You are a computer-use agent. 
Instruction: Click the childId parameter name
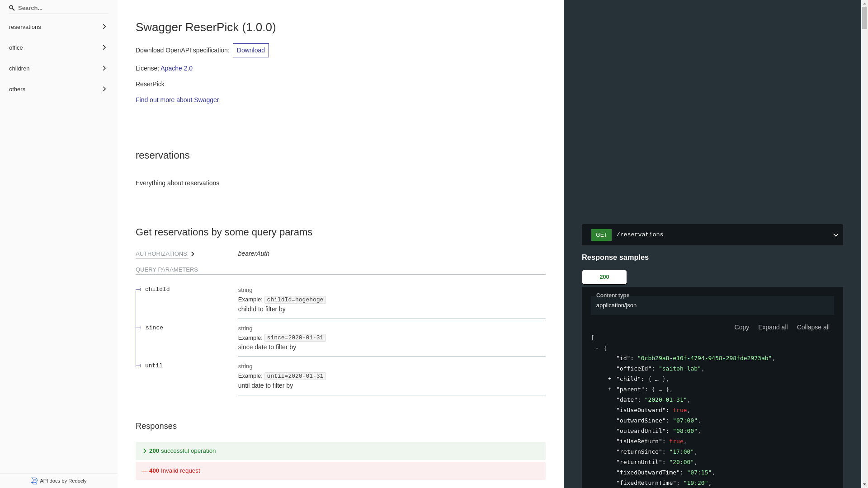pyautogui.click(x=157, y=289)
